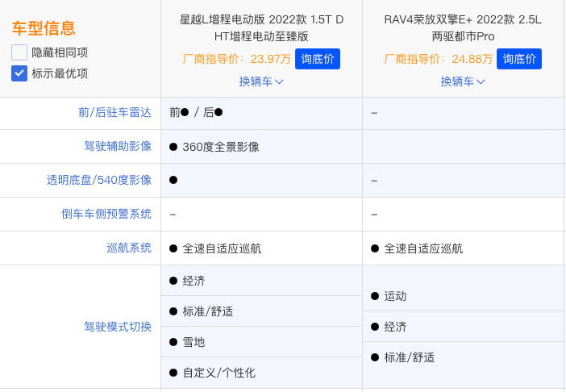Select 标准/舒适 mode in 星越L column
566x392 pixels.
[208, 311]
